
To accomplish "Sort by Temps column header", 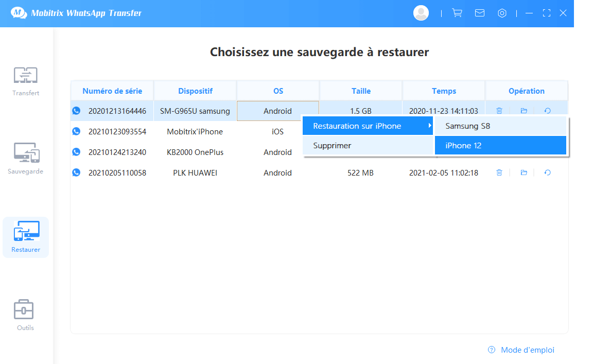I will [x=444, y=91].
